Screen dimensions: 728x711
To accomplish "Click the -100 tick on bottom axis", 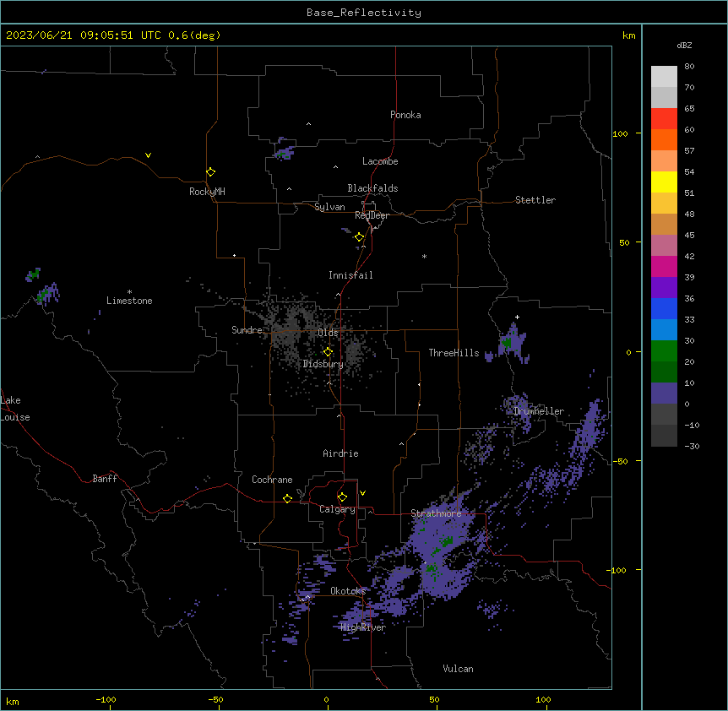I will point(106,699).
